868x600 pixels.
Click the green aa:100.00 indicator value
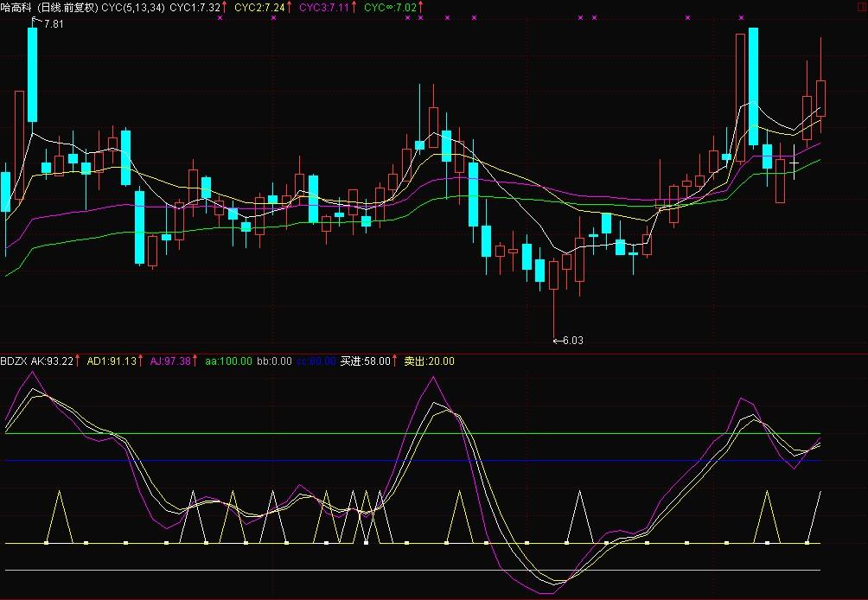coord(228,361)
